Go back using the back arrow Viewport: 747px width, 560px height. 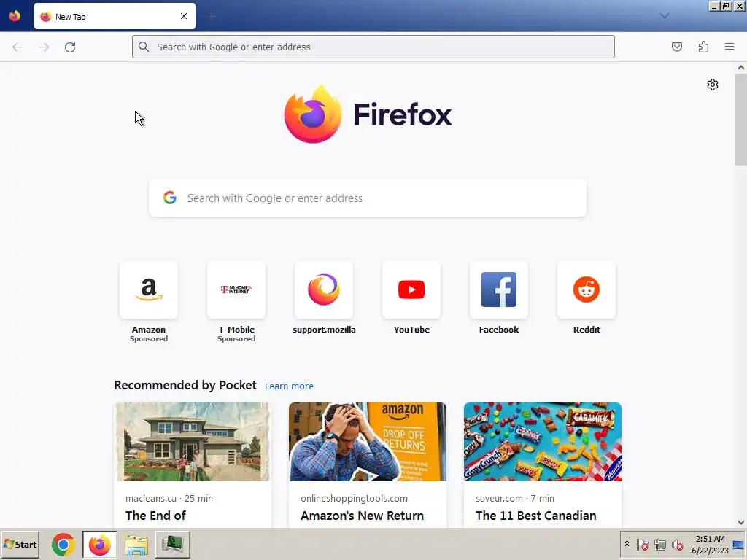pos(18,47)
